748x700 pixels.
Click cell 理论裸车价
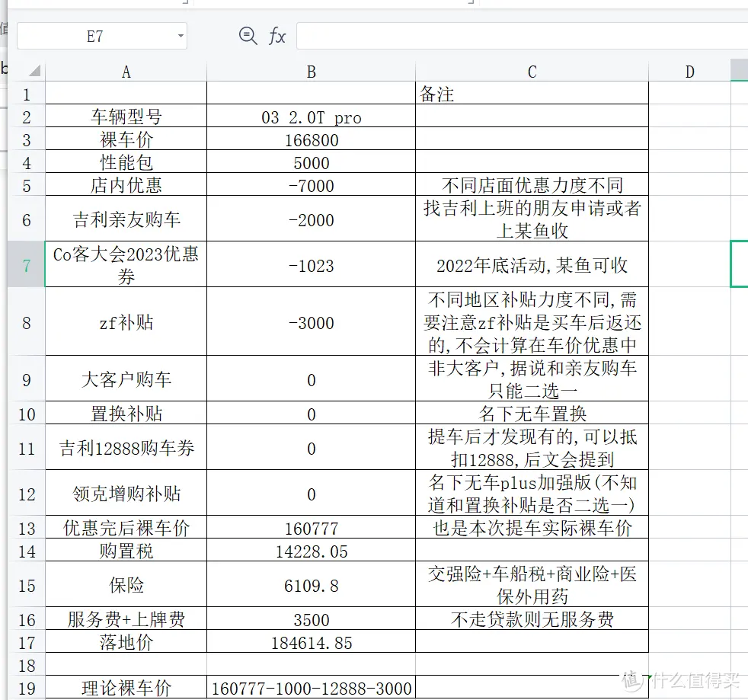point(126,688)
